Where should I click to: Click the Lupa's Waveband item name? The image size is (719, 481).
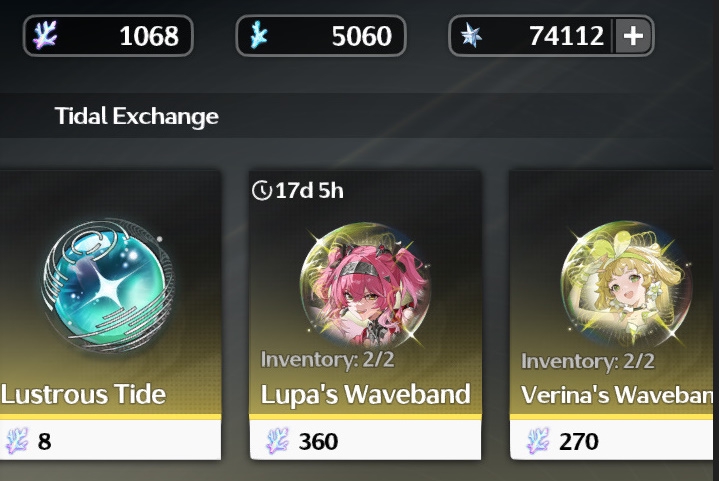[x=365, y=394]
